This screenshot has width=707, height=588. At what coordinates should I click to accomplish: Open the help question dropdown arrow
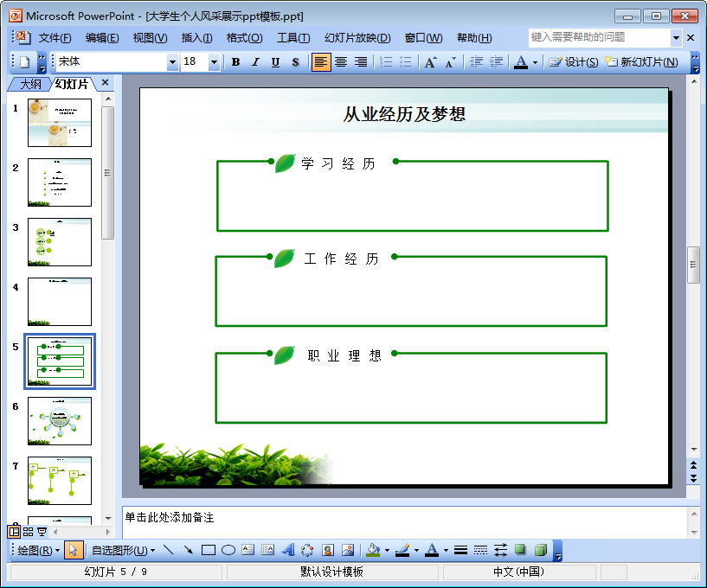point(676,38)
